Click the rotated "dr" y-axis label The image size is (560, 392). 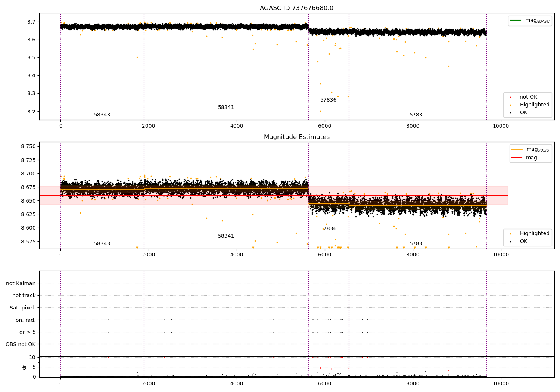click(x=24, y=367)
